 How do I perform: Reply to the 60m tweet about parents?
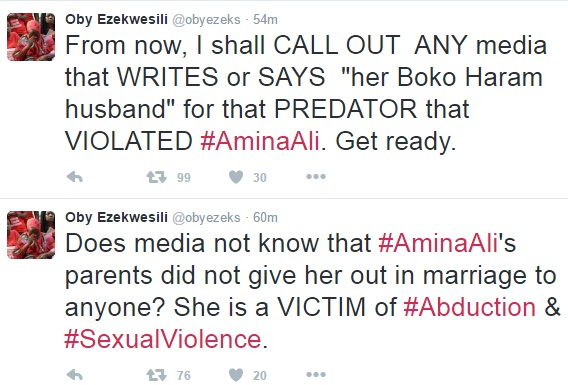[x=75, y=375]
